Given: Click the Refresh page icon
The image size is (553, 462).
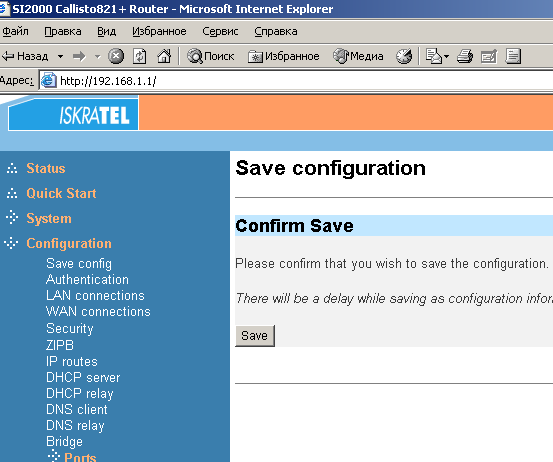Looking at the screenshot, I should point(140,56).
